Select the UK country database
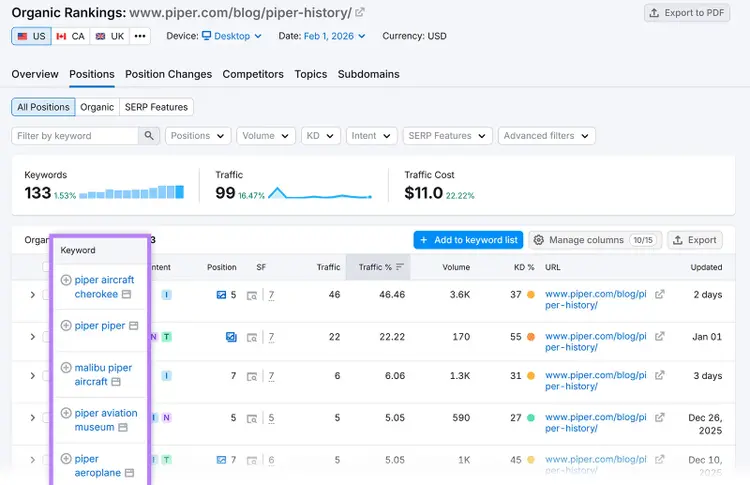 tap(110, 36)
